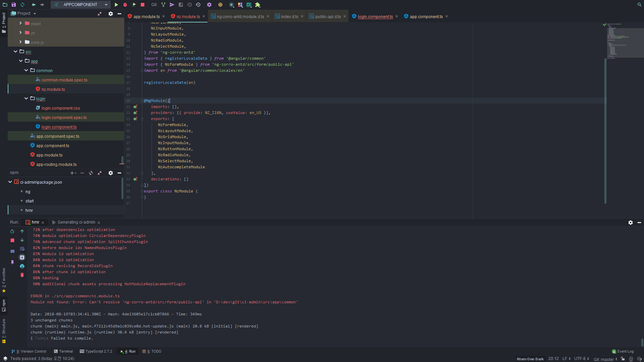Run with coverage icon in toolbar
The width and height of the screenshot is (644, 362).
[x=134, y=5]
